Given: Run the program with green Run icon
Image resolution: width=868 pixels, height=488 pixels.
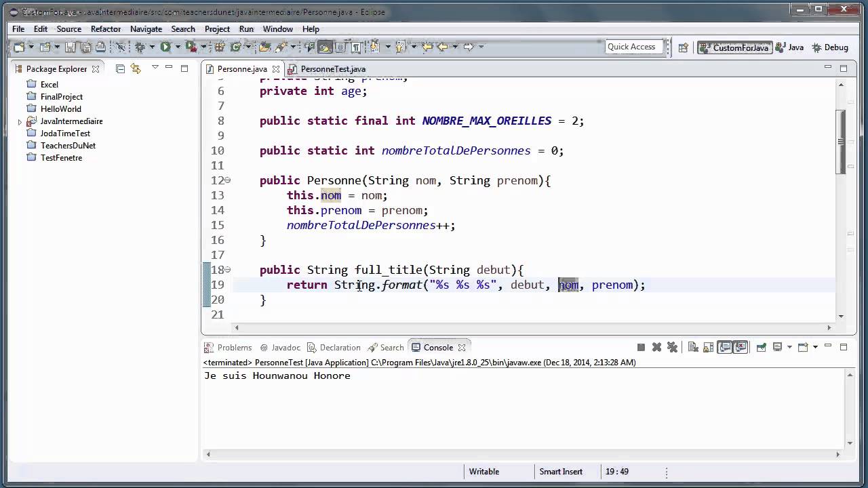Looking at the screenshot, I should [x=165, y=47].
